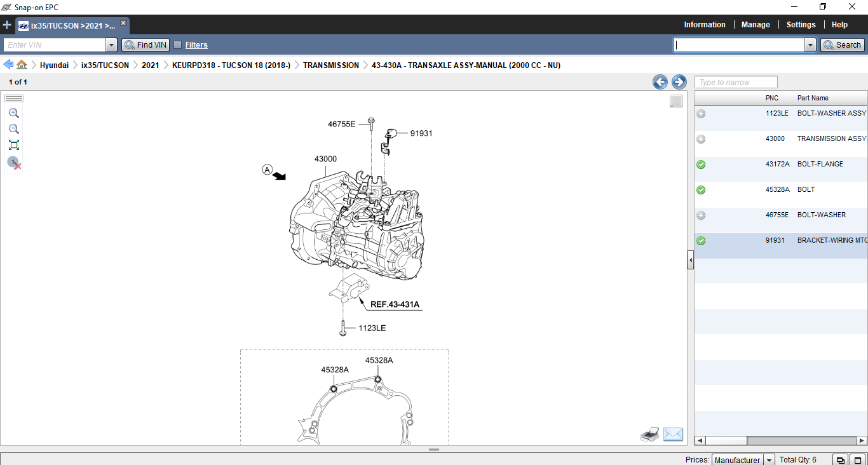868x465 pixels.
Task: Click the zoom in magnifier icon
Action: (14, 113)
